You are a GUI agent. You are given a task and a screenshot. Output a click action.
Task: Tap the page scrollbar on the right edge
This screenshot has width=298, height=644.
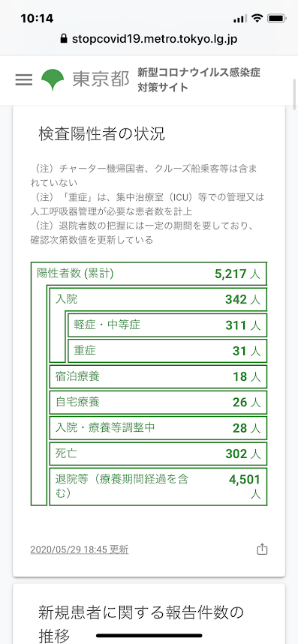(295, 94)
